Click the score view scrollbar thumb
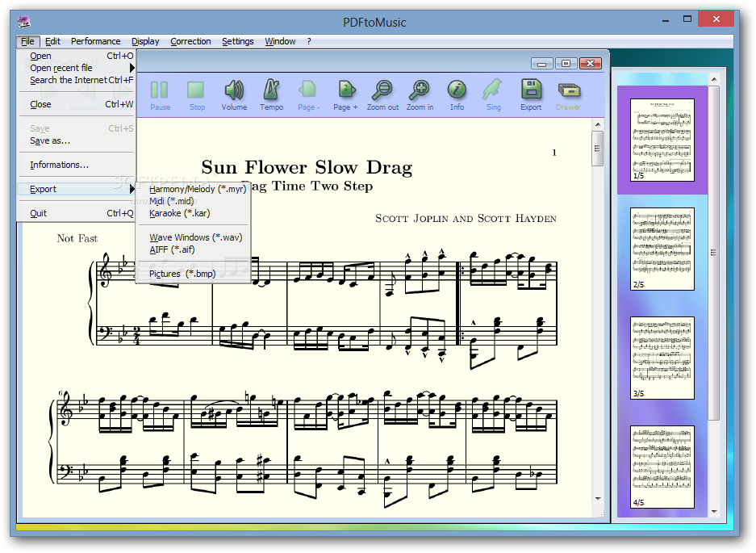Screen dimensions: 756x553 (x=597, y=149)
